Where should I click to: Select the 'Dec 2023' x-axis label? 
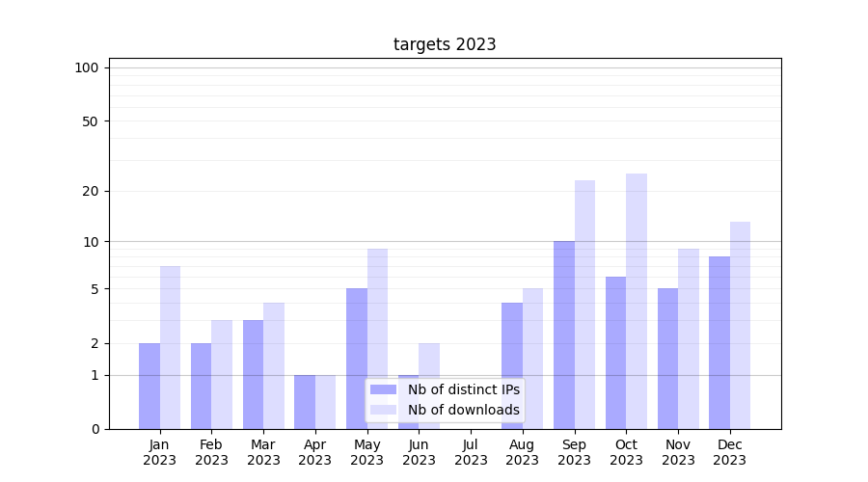click(x=729, y=452)
